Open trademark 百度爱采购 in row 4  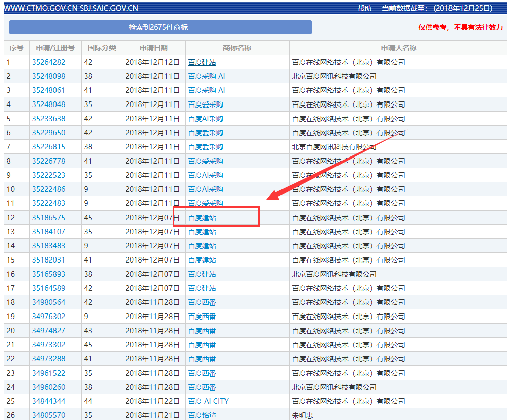pyautogui.click(x=206, y=104)
